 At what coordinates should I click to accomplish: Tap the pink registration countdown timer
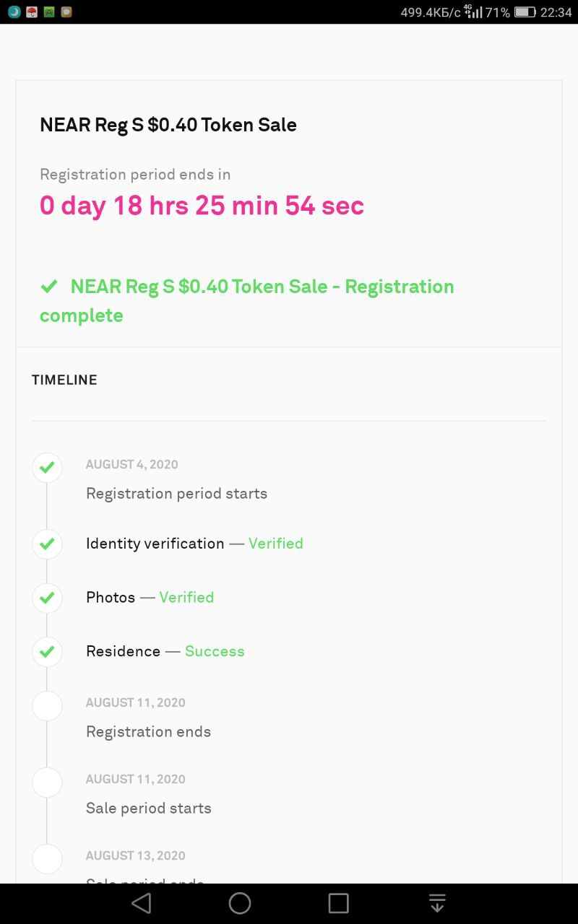(202, 206)
